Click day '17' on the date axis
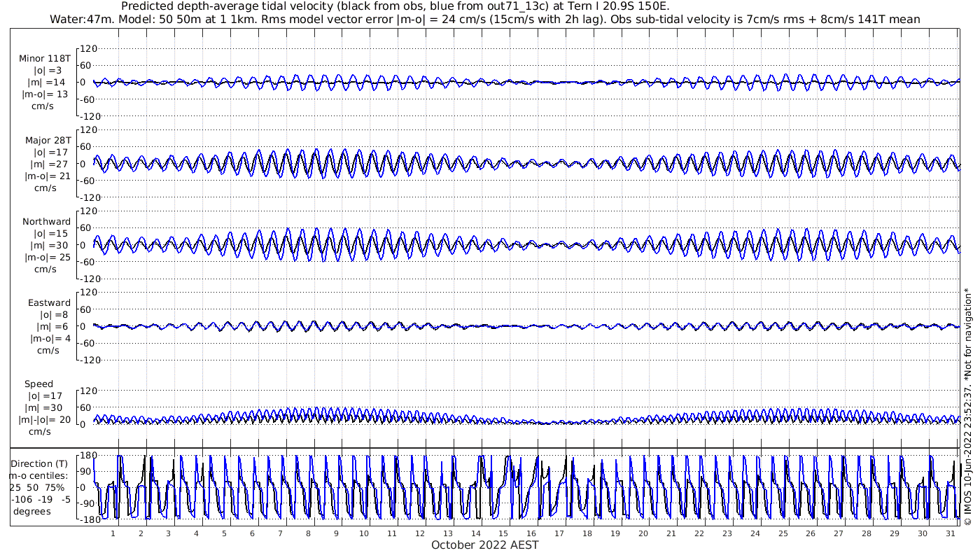 559,533
